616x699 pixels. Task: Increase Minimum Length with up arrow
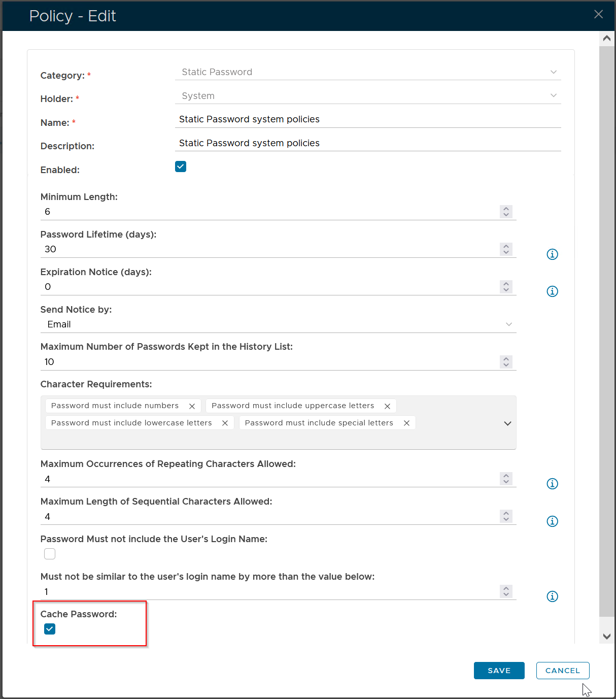[x=506, y=209]
